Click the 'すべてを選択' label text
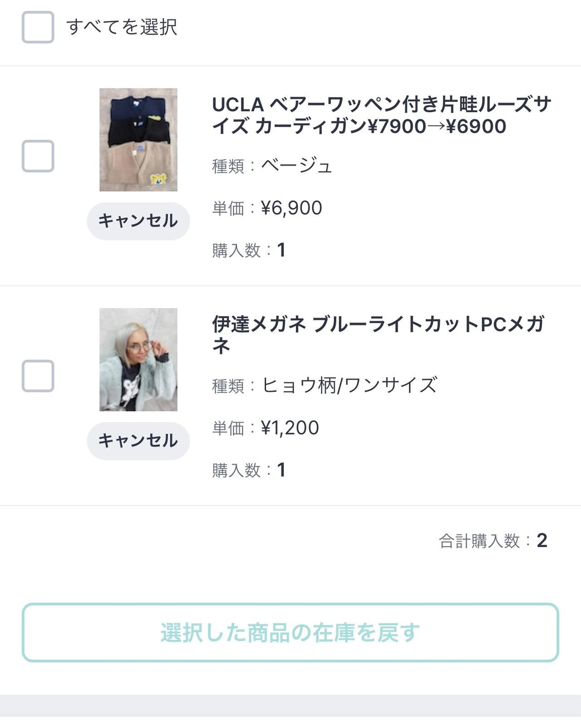 [122, 27]
